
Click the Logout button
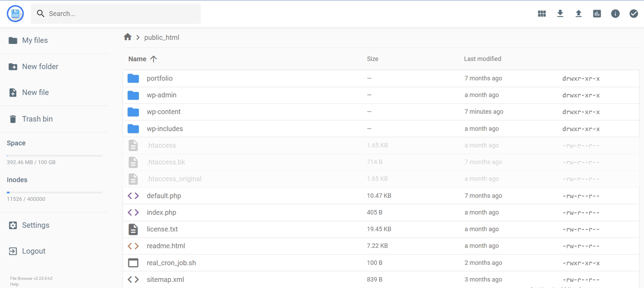(14, 251)
